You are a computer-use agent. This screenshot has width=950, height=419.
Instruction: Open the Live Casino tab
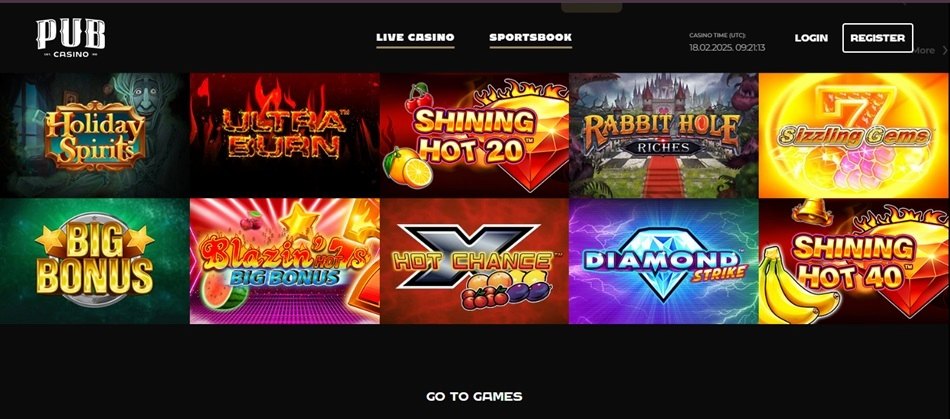(415, 38)
